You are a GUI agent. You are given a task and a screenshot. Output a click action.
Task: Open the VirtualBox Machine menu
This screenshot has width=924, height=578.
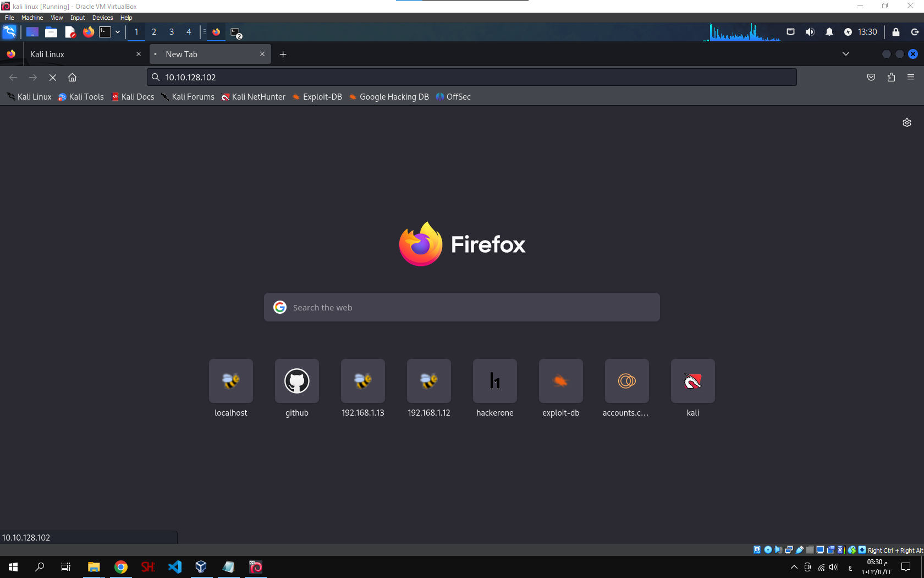pyautogui.click(x=32, y=18)
